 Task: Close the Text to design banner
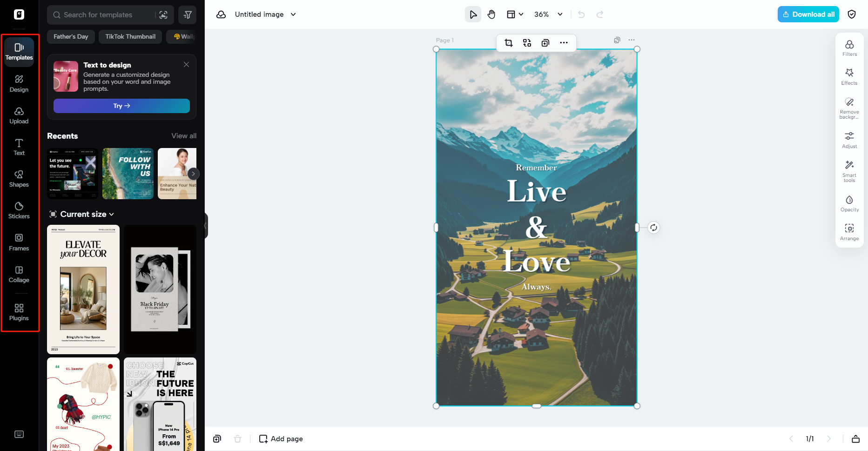coord(186,65)
